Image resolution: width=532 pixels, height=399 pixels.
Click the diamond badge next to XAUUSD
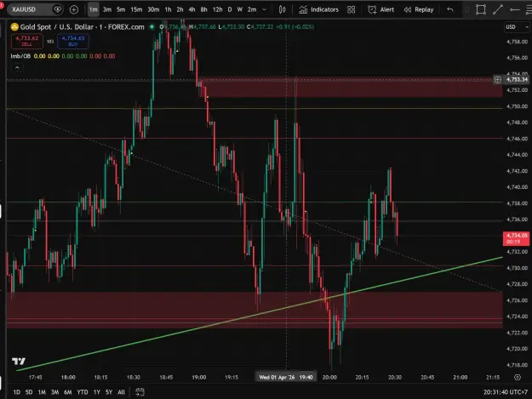(58, 9)
